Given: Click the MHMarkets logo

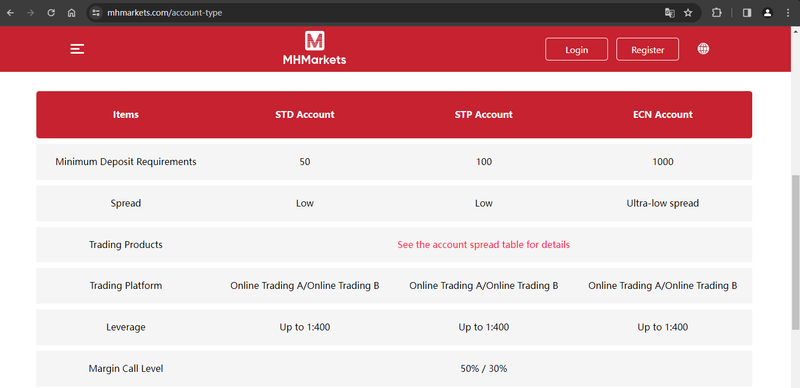Looking at the screenshot, I should [314, 48].
